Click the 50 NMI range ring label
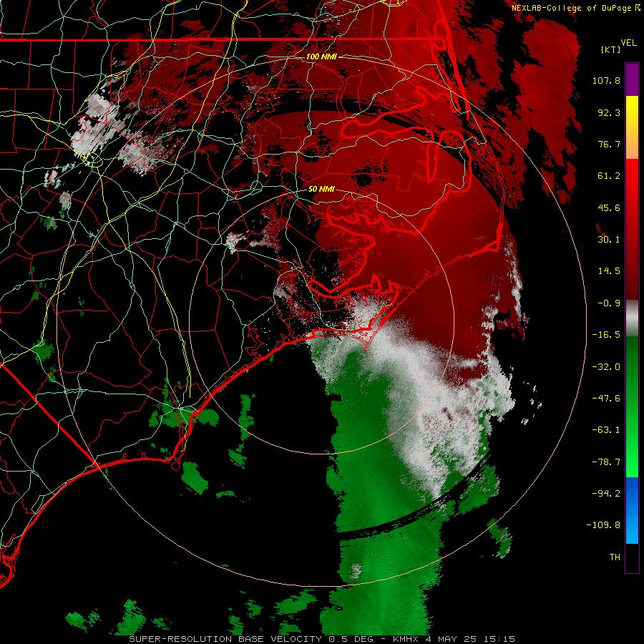Screen dimensions: 644x644 [x=321, y=189]
